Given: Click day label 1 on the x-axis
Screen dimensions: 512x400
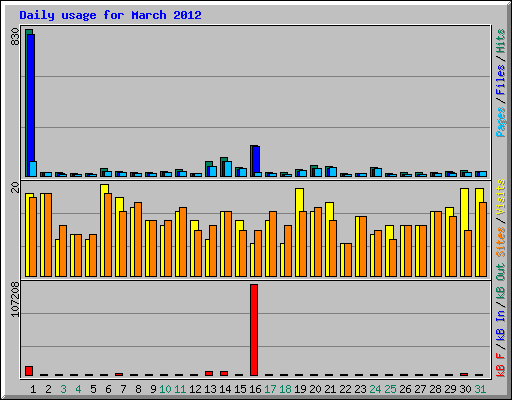Looking at the screenshot, I should coord(33,389).
